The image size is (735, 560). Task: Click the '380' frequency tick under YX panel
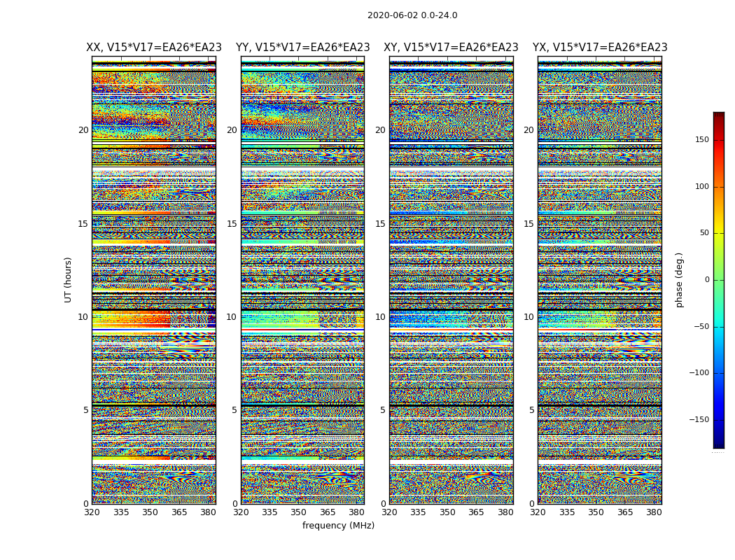pyautogui.click(x=654, y=512)
